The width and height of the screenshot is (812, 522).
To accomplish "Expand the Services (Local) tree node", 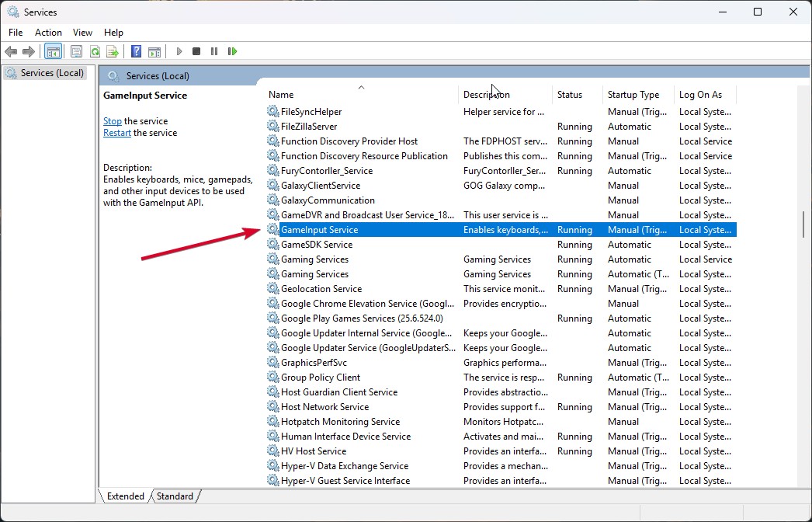I will tap(47, 72).
